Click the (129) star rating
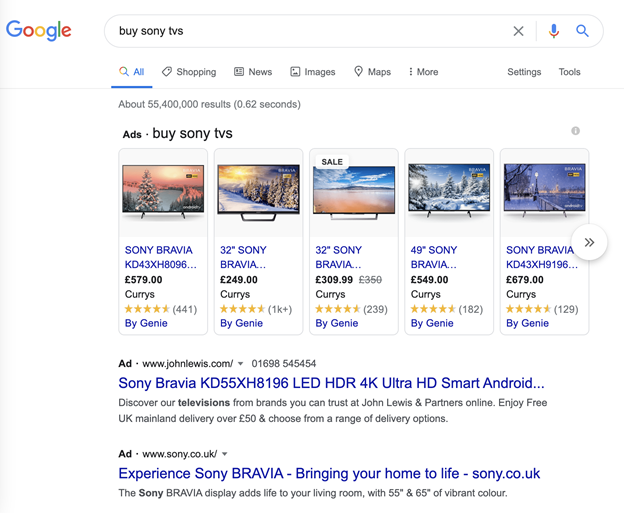The image size is (624, 513). pyautogui.click(x=542, y=309)
